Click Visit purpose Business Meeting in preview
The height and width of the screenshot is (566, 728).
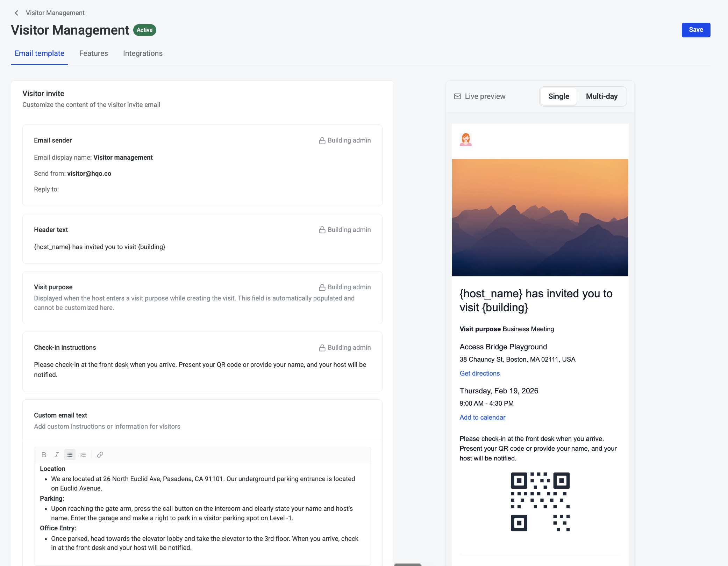[x=507, y=329]
